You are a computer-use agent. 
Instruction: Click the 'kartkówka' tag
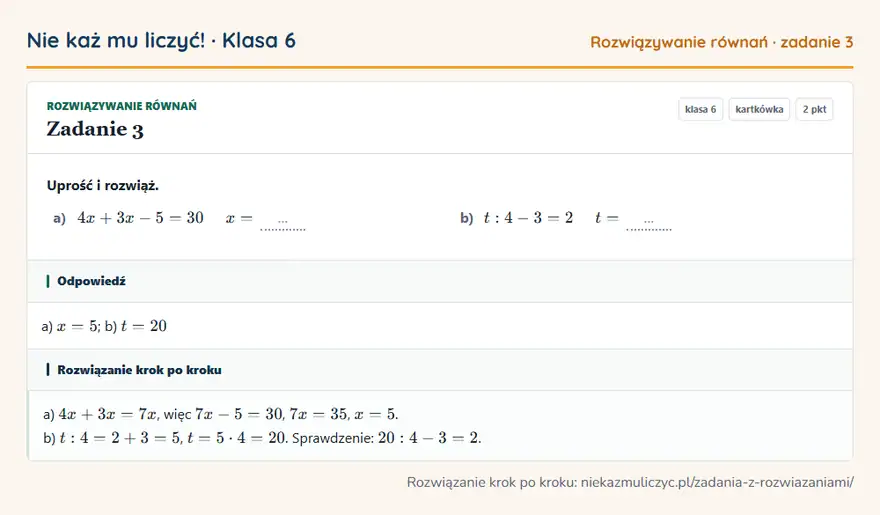[759, 109]
